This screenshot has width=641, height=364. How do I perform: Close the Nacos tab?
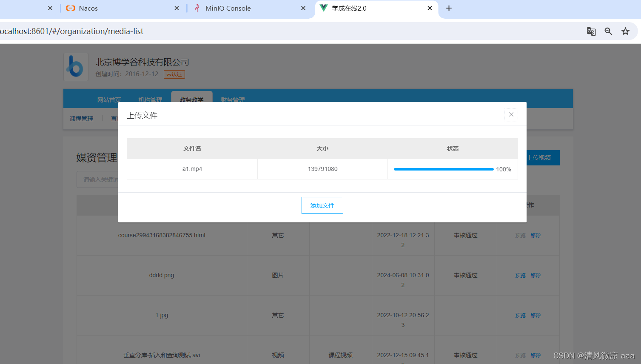(177, 8)
